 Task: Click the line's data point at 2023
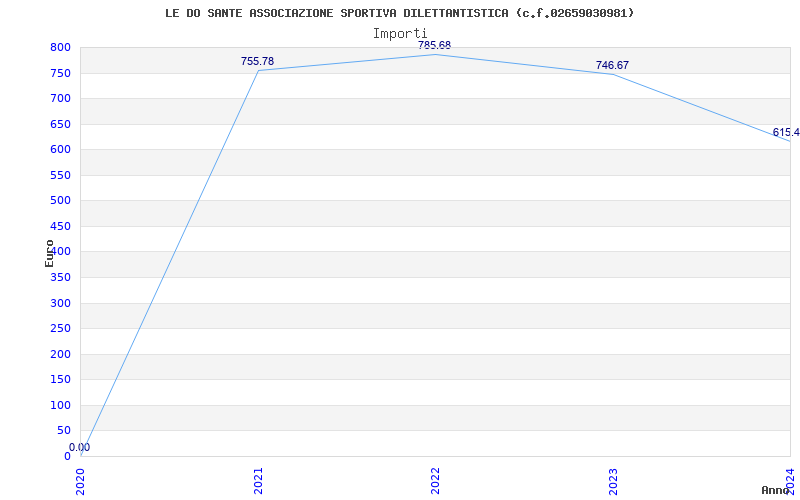pyautogui.click(x=613, y=74)
